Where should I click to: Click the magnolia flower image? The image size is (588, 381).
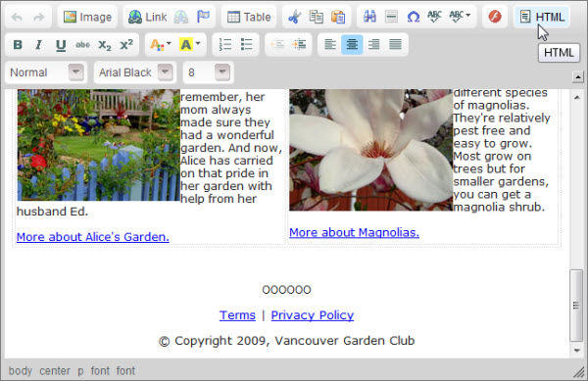[370, 150]
